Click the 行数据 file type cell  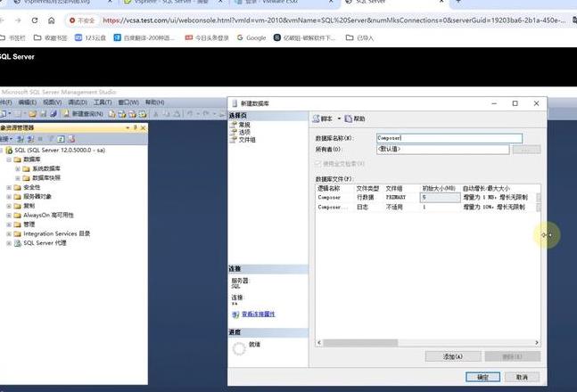pyautogui.click(x=368, y=198)
